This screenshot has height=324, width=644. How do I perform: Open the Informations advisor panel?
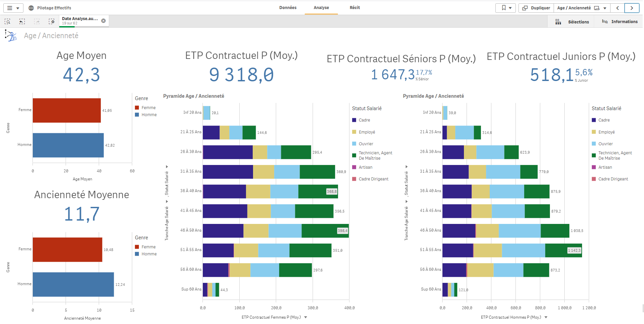(620, 22)
